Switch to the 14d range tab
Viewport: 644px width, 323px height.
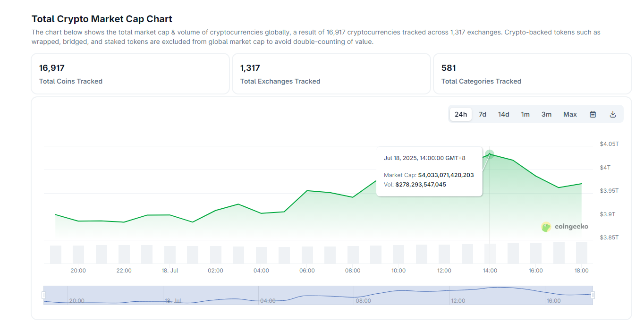pyautogui.click(x=504, y=114)
